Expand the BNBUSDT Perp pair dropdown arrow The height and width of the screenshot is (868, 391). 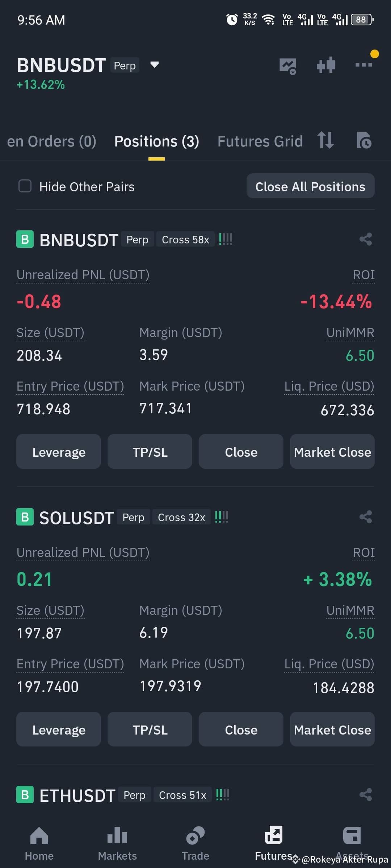[x=155, y=65]
